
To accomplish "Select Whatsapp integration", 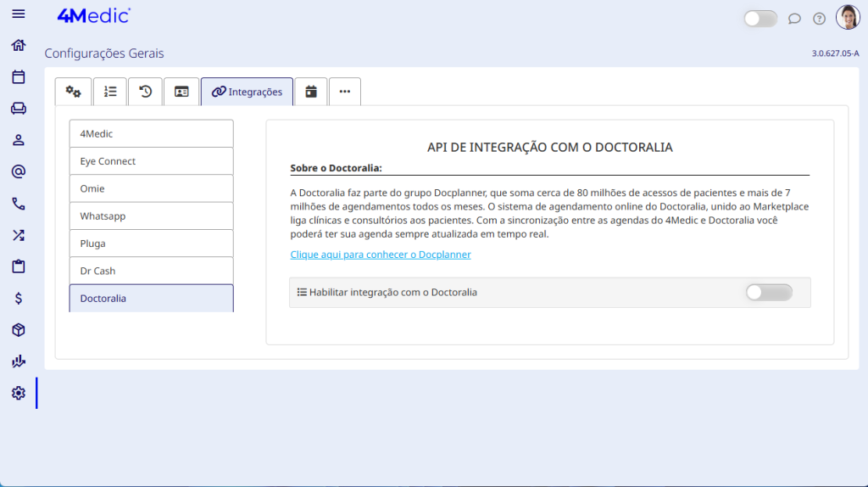I will click(151, 216).
